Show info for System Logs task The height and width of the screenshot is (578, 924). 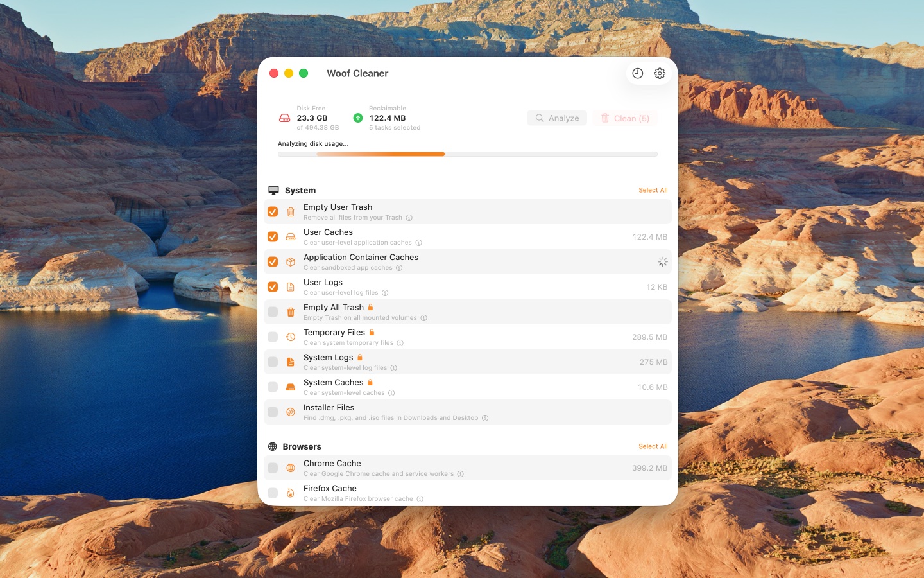393,368
